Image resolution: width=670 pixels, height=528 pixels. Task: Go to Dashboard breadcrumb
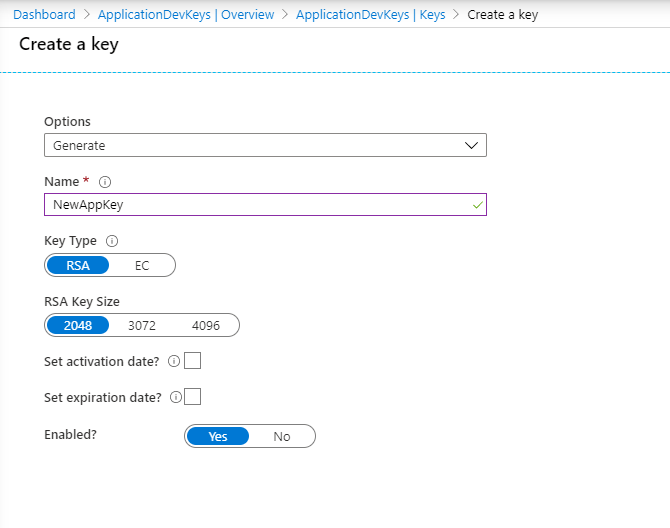[x=44, y=15]
